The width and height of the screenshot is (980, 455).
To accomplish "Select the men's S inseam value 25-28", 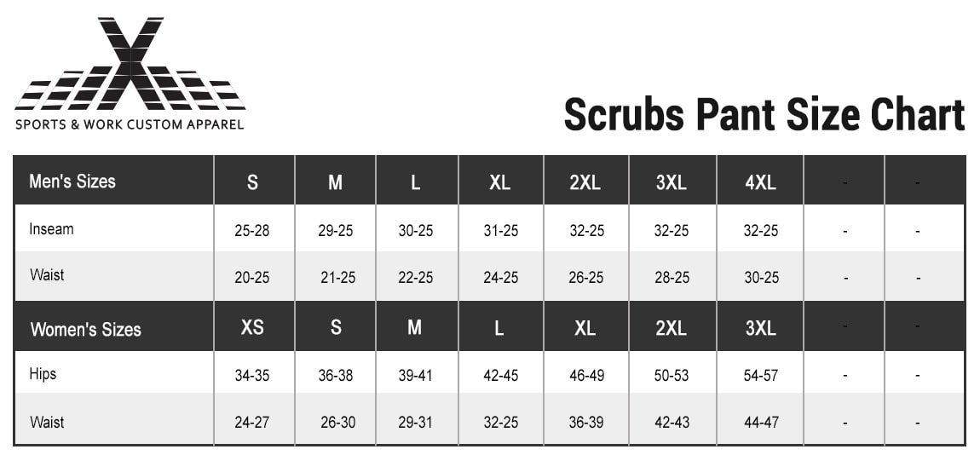I will pos(252,231).
